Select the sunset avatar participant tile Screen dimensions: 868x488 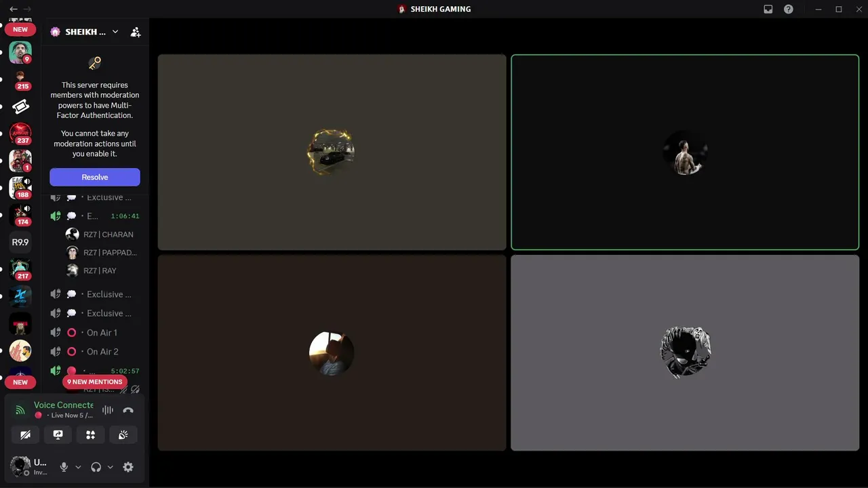[x=332, y=352]
